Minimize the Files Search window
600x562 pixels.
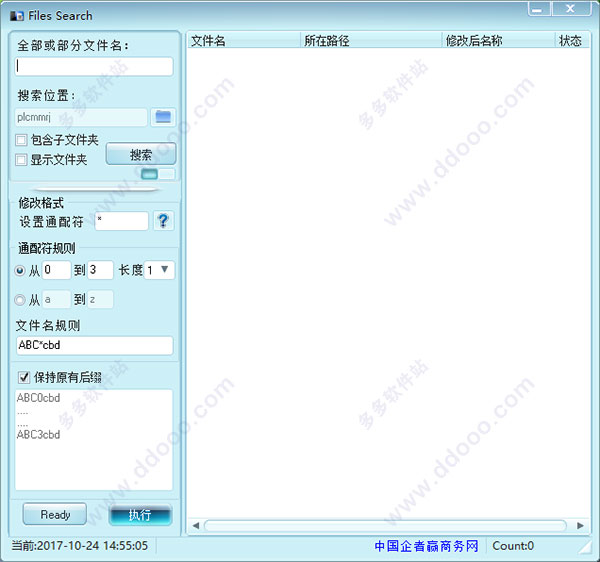point(539,10)
